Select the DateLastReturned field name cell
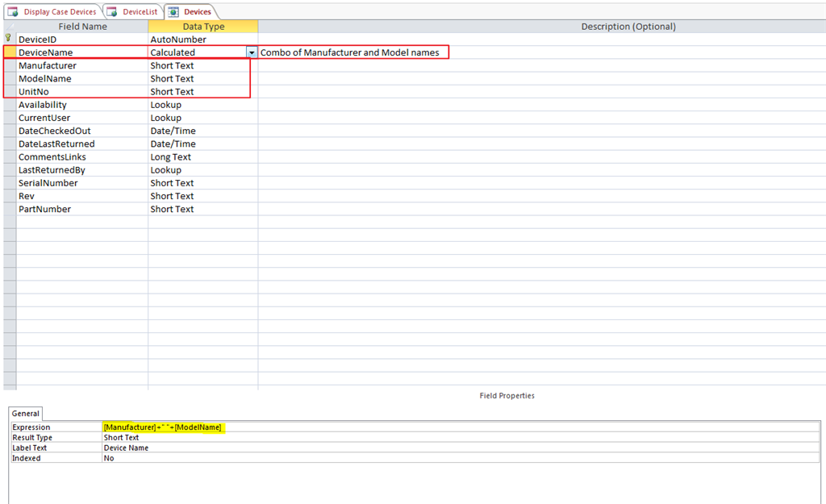This screenshot has height=504, width=826. (82, 144)
